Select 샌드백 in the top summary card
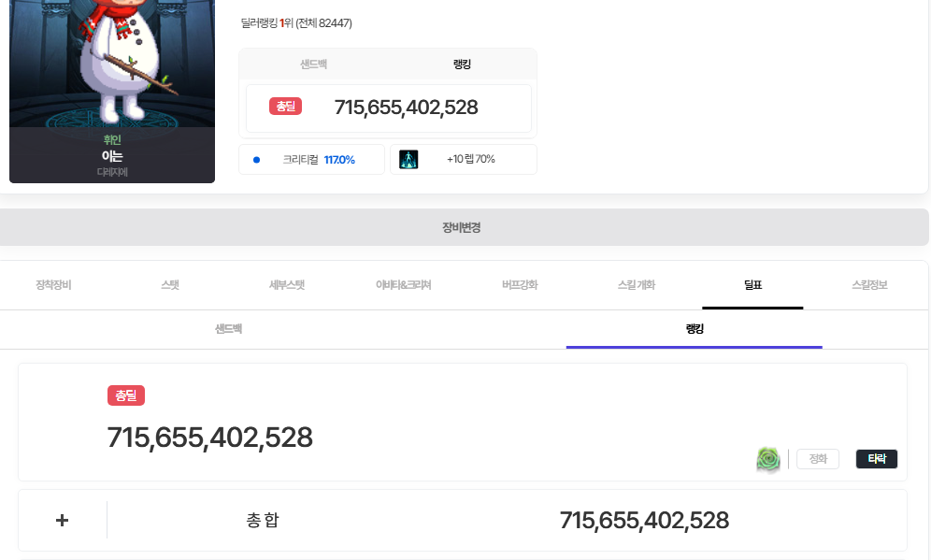931x560 pixels. 313,65
